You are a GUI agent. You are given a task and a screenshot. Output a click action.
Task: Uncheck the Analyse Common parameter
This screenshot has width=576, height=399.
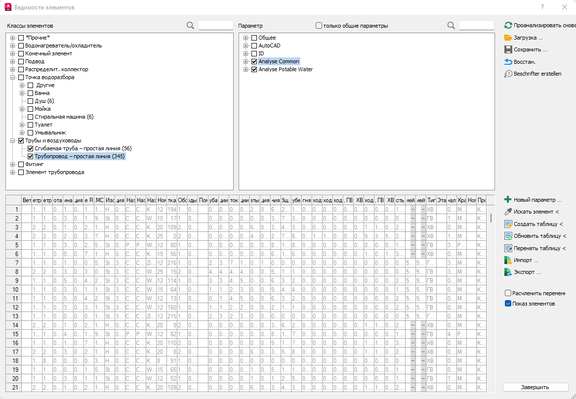(254, 61)
